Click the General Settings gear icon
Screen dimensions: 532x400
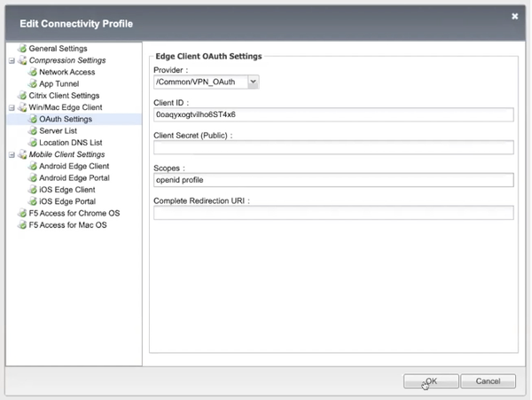tap(22, 48)
